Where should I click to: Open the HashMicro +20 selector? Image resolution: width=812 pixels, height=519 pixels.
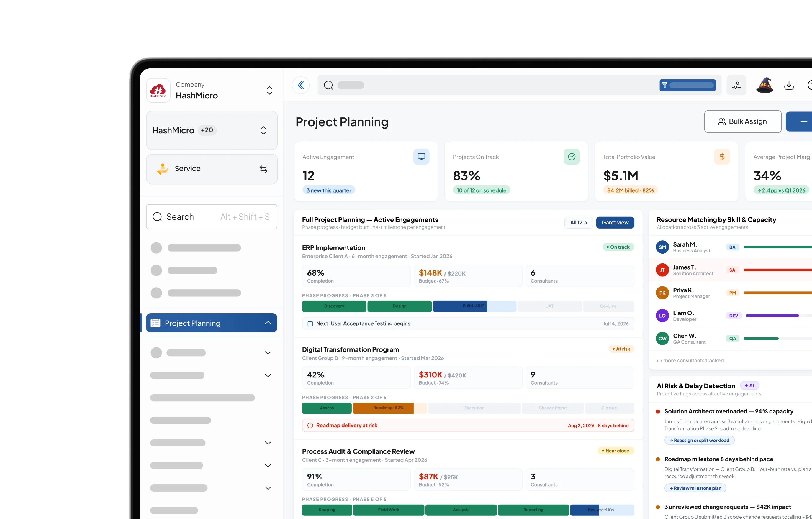[x=212, y=130]
